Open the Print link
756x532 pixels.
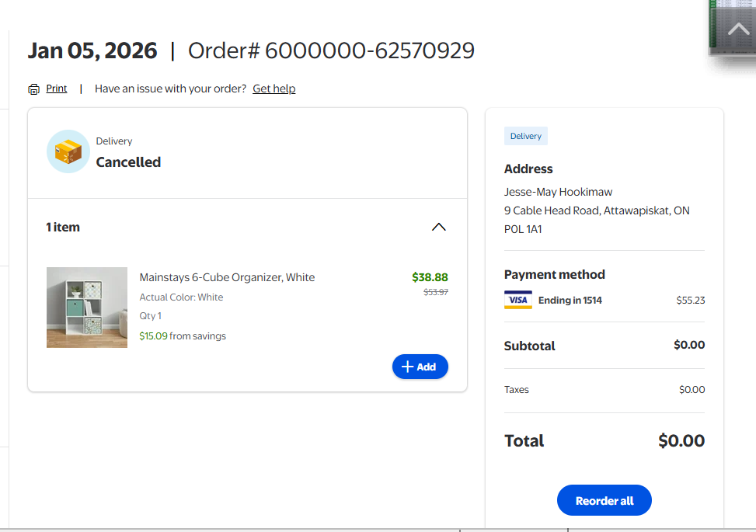click(x=57, y=89)
